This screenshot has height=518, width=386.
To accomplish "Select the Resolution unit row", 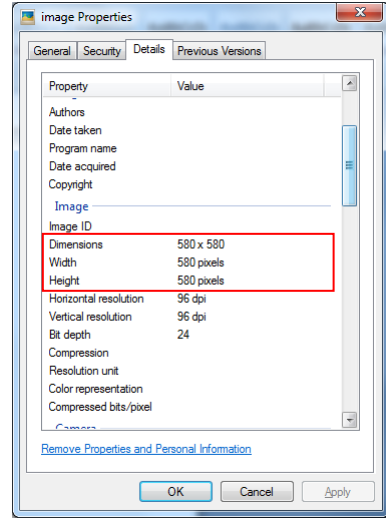I will pos(192,371).
